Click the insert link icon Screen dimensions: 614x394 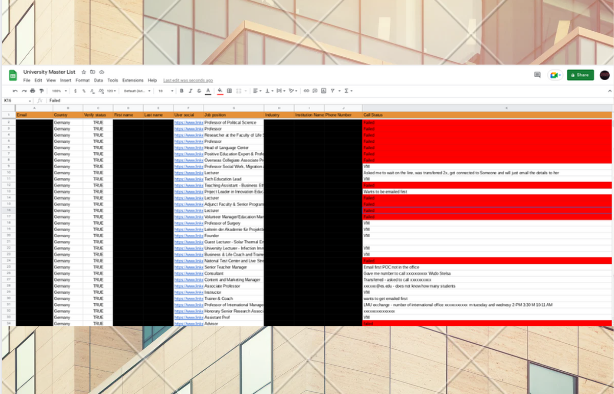[x=306, y=91]
